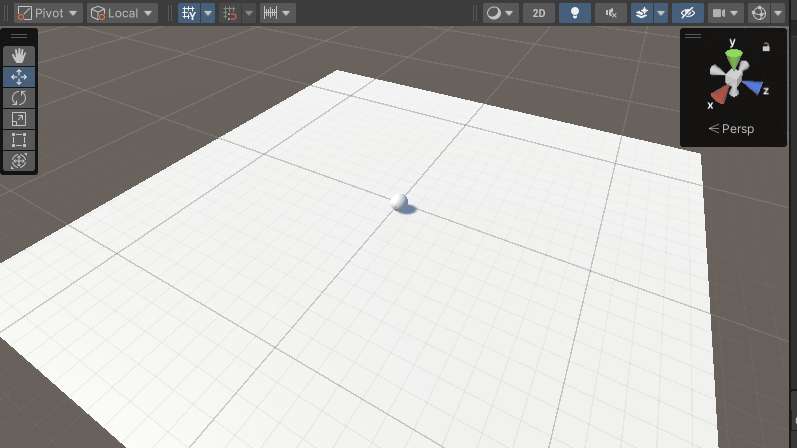The image size is (797, 448).
Task: Select the Transform tool
Action: coord(19,161)
